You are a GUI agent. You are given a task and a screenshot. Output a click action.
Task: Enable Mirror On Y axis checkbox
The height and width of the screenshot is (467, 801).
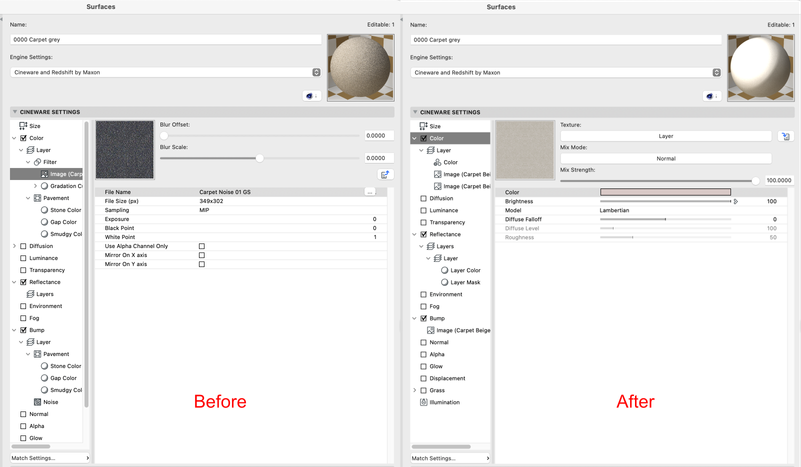pos(202,264)
